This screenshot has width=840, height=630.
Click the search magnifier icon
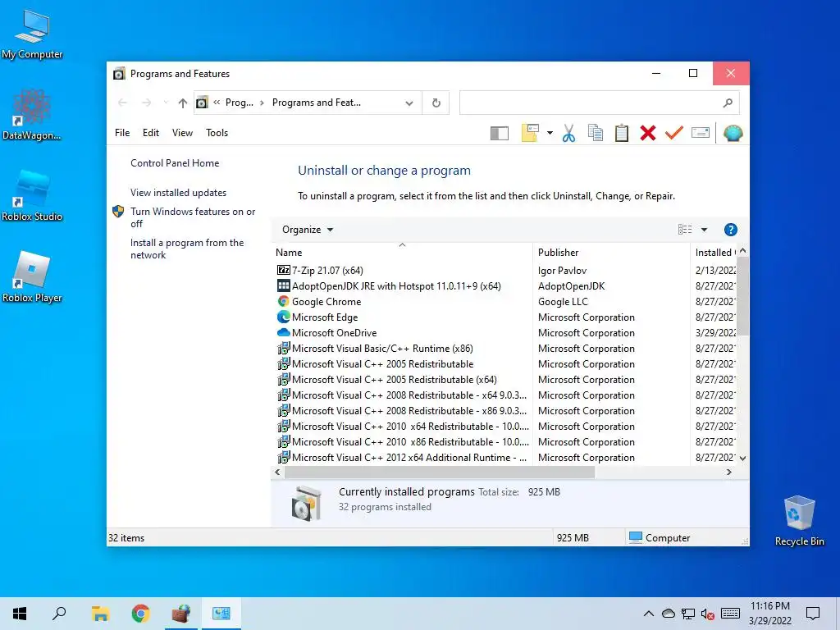coord(728,103)
